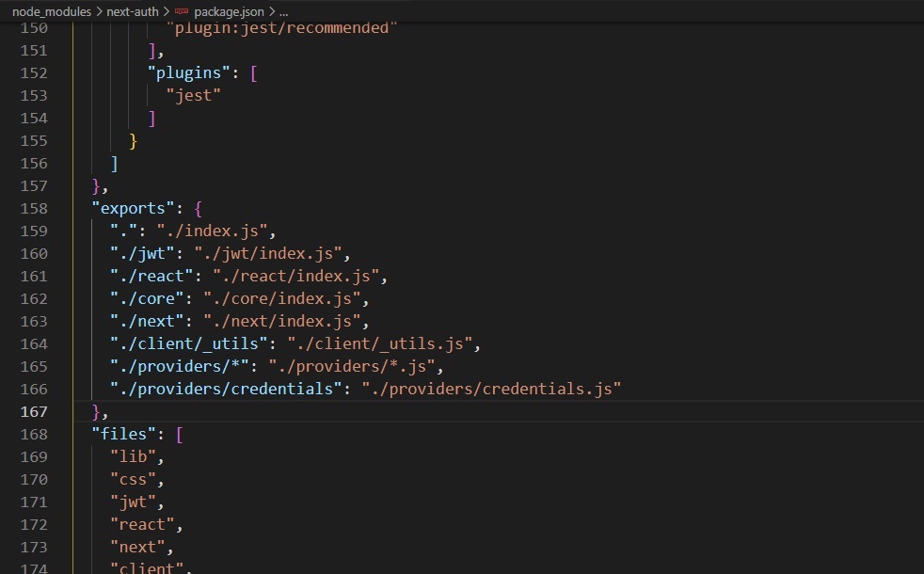The height and width of the screenshot is (574, 924).
Task: Click the "css" files entry
Action: 134,480
